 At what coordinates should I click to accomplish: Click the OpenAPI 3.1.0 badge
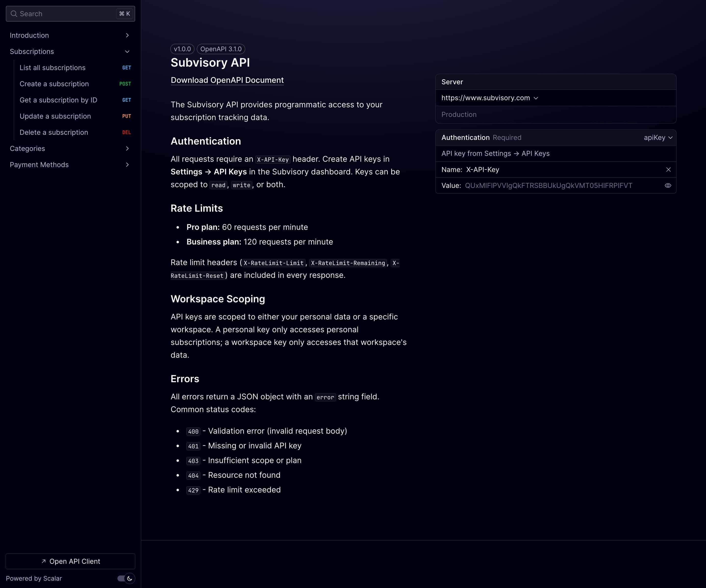tap(221, 49)
